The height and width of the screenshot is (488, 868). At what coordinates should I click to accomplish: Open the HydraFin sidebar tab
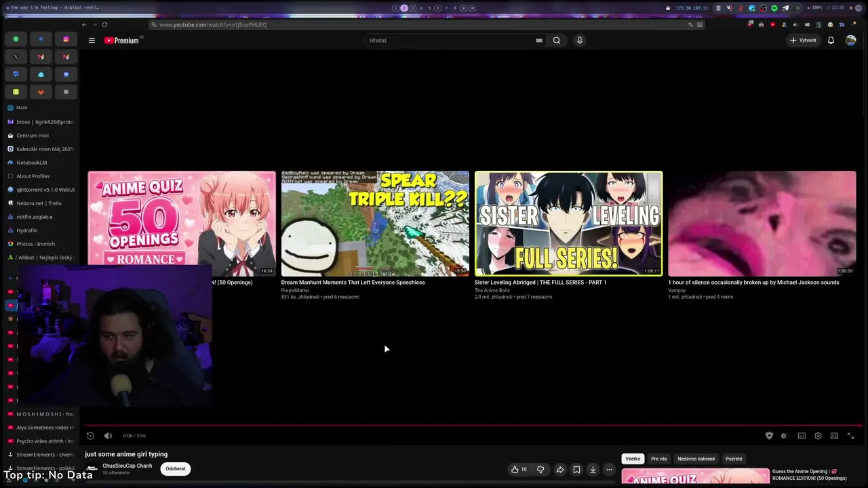[41, 230]
